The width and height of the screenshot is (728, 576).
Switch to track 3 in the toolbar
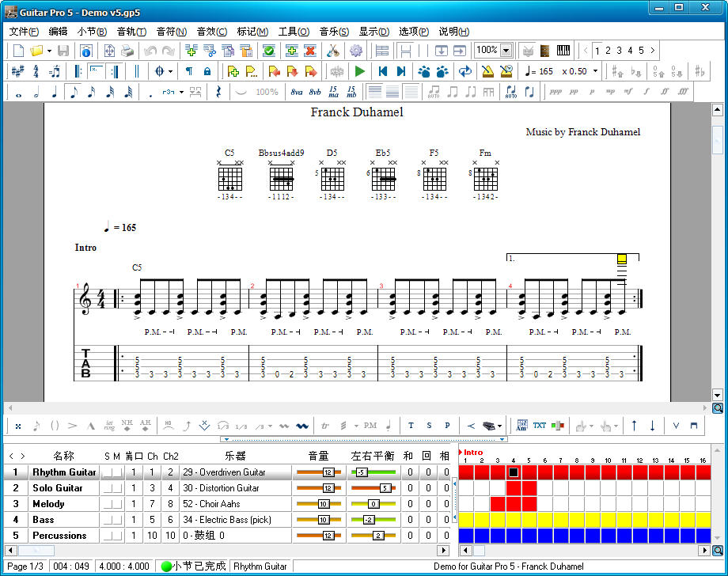point(619,50)
